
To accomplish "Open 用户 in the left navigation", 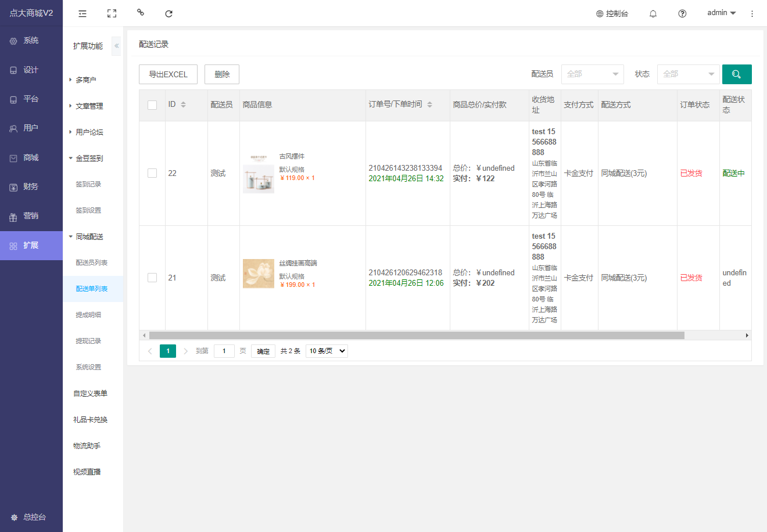I will (x=31, y=128).
